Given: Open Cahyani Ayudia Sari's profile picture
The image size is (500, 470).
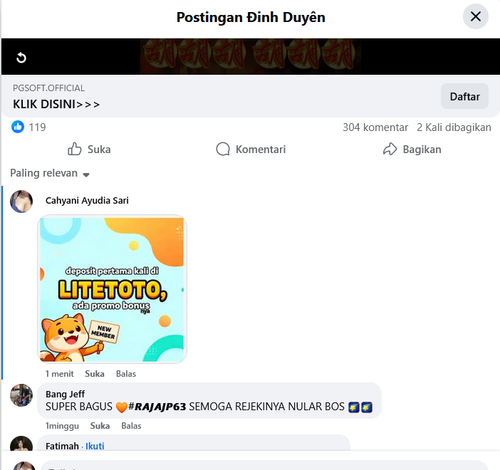Looking at the screenshot, I should [x=21, y=201].
